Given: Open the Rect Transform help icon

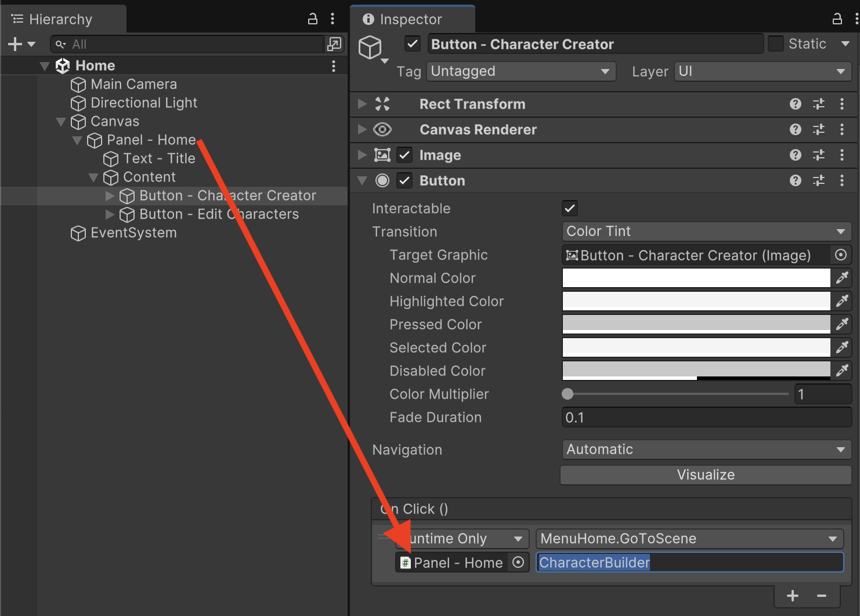Looking at the screenshot, I should click(x=795, y=104).
